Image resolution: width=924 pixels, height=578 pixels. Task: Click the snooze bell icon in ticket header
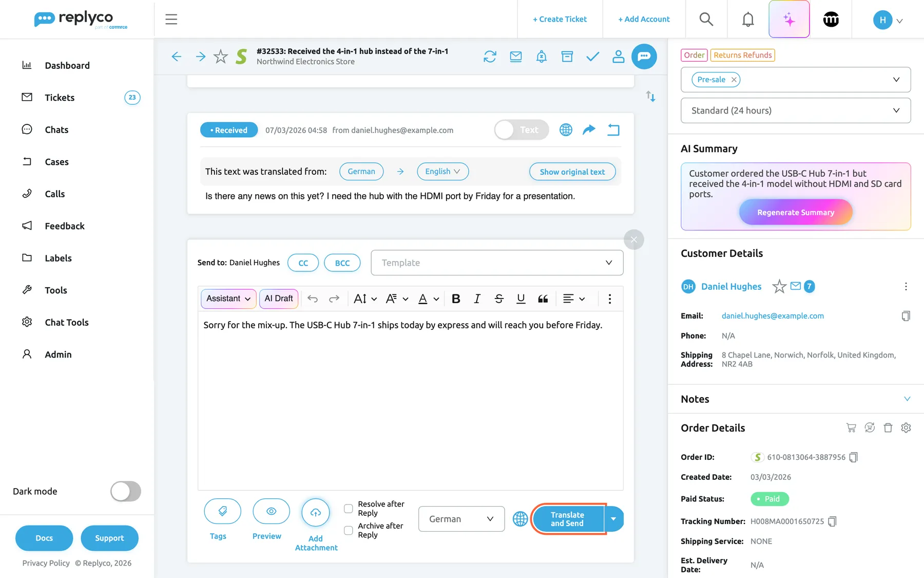click(541, 57)
